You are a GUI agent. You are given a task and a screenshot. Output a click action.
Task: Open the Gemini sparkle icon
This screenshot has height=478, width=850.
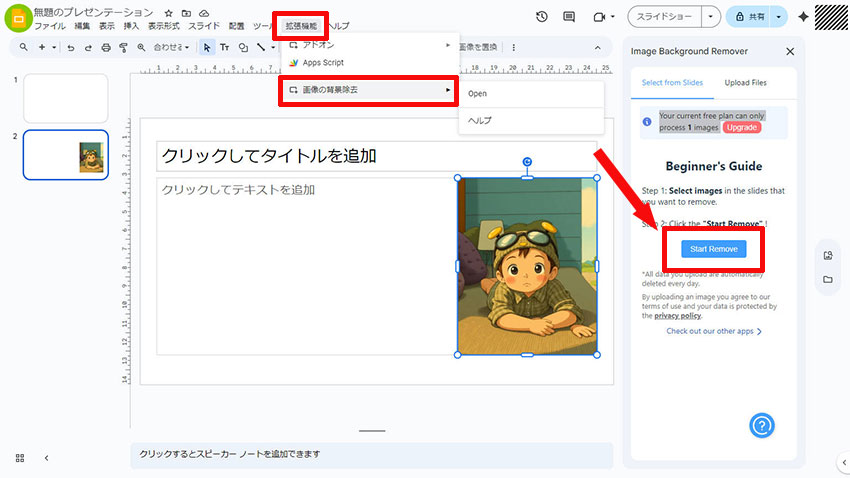pyautogui.click(x=803, y=17)
